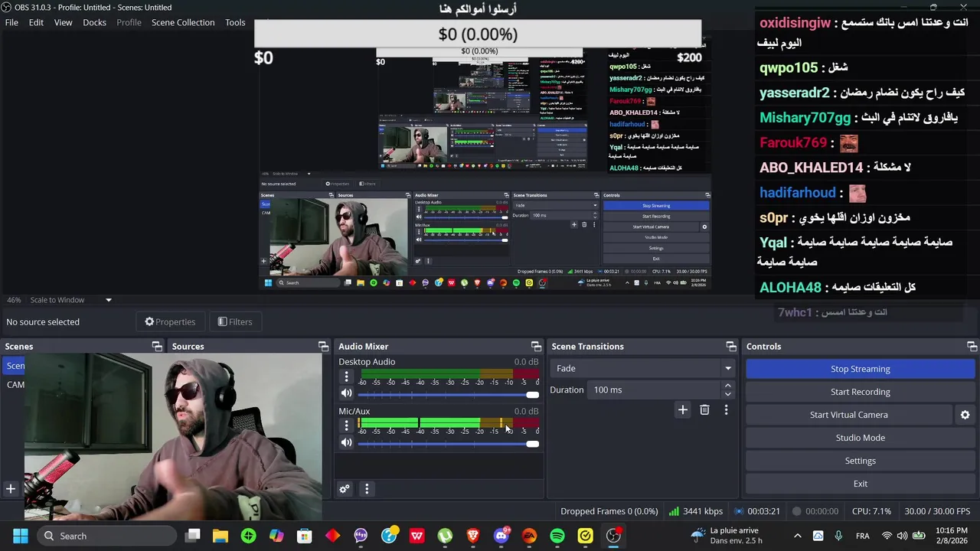Pop out the Audio Mixer dock
Viewport: 980px width, 551px height.
click(x=536, y=347)
